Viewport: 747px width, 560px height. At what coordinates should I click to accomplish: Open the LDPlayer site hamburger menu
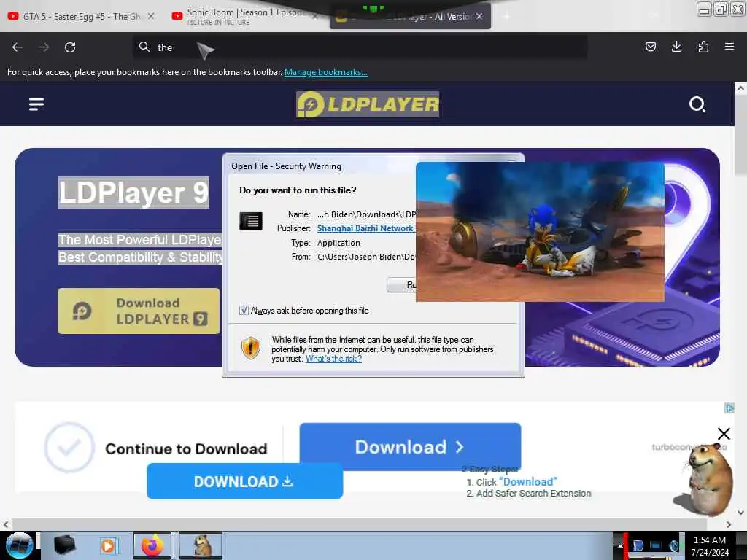(x=36, y=104)
